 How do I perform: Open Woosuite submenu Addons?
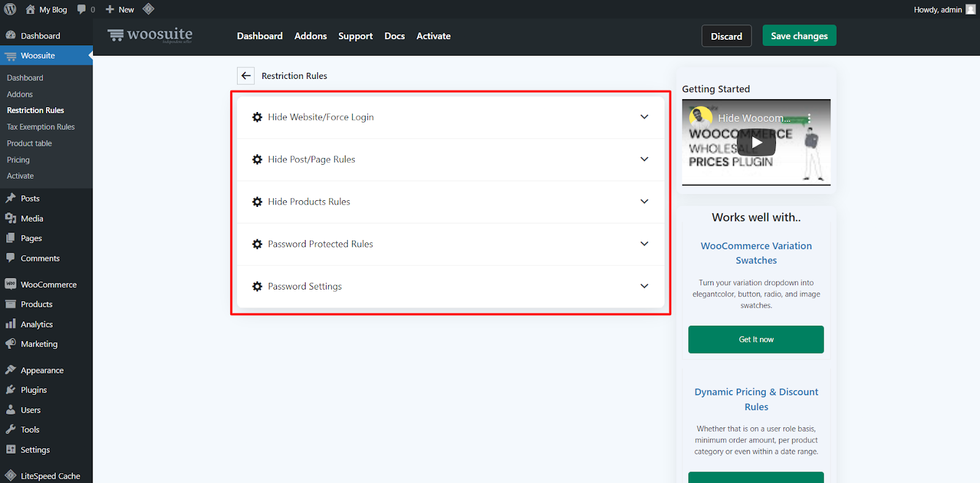pos(20,94)
